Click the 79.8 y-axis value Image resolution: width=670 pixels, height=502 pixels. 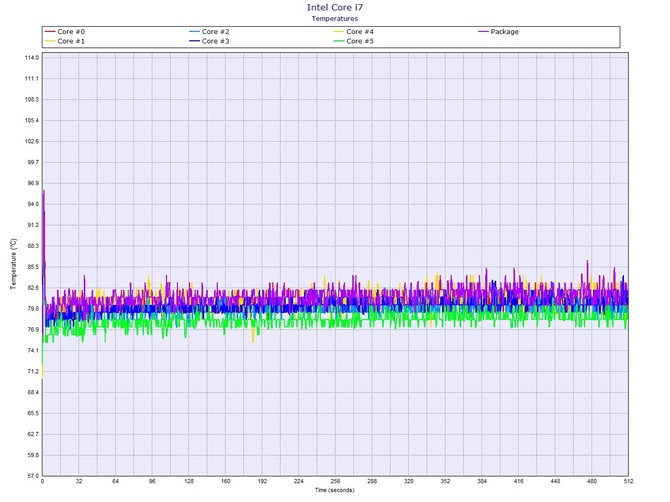32,308
